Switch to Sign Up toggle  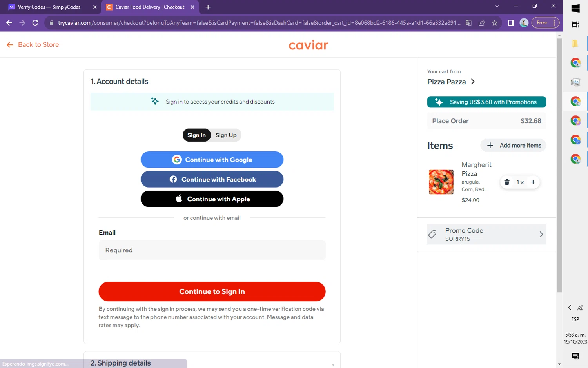[226, 135]
